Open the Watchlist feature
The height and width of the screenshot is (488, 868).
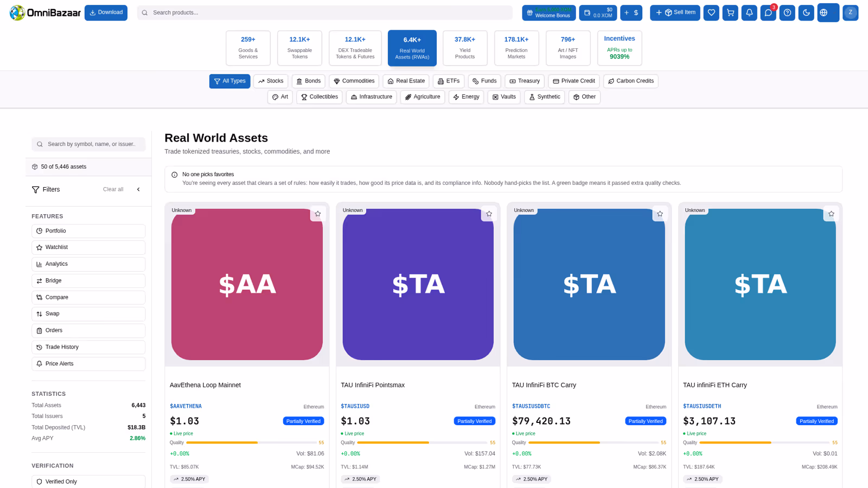point(88,247)
